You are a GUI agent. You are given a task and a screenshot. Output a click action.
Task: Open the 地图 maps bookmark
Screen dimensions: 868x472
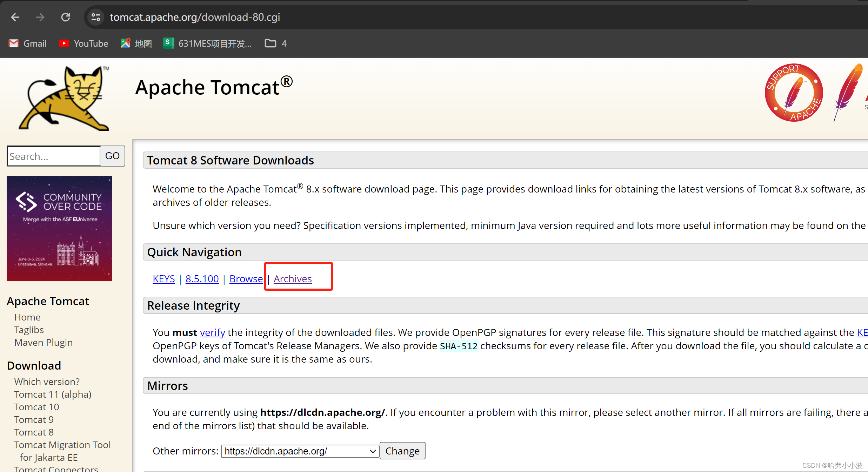[136, 43]
